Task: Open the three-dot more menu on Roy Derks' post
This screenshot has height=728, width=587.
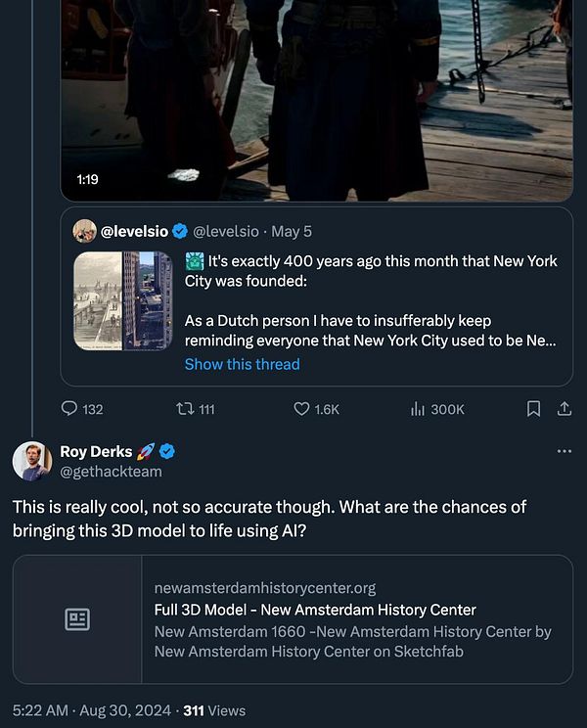Action: pyautogui.click(x=564, y=451)
